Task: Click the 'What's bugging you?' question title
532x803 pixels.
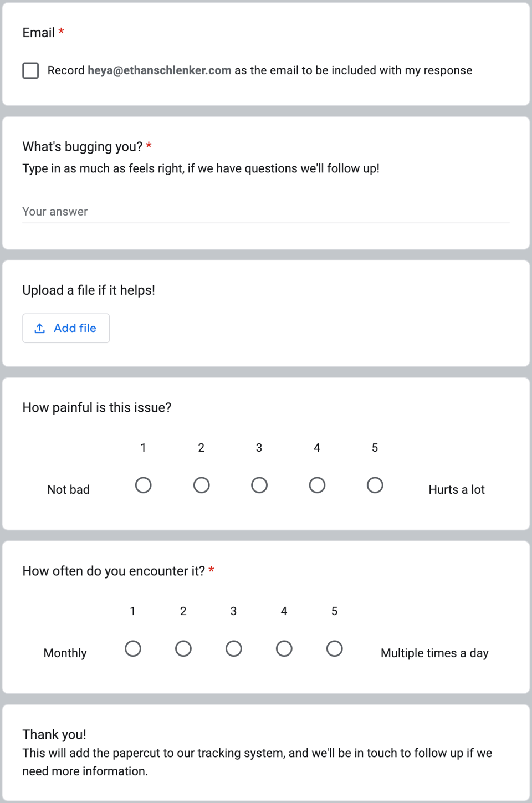Action: 82,147
